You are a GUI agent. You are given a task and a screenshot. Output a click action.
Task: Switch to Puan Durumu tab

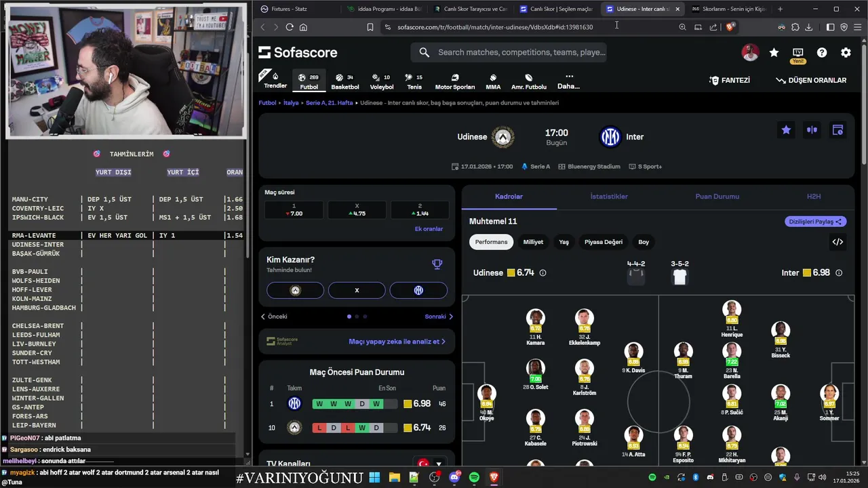(717, 197)
